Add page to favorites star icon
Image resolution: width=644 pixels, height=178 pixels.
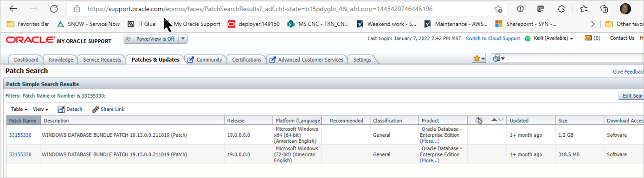tap(498, 9)
